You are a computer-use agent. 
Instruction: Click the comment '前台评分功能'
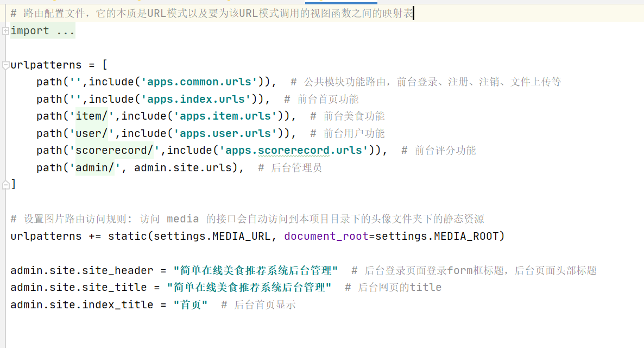(439, 151)
